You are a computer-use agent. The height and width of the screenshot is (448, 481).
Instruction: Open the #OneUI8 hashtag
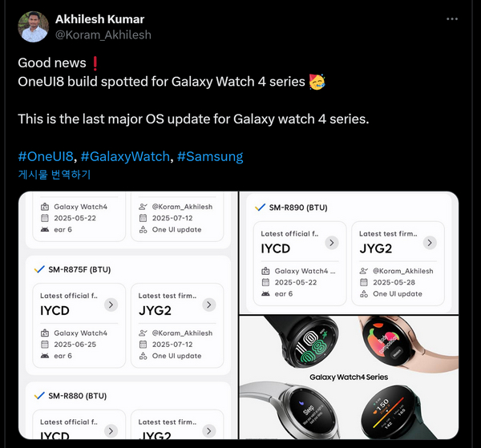click(46, 156)
